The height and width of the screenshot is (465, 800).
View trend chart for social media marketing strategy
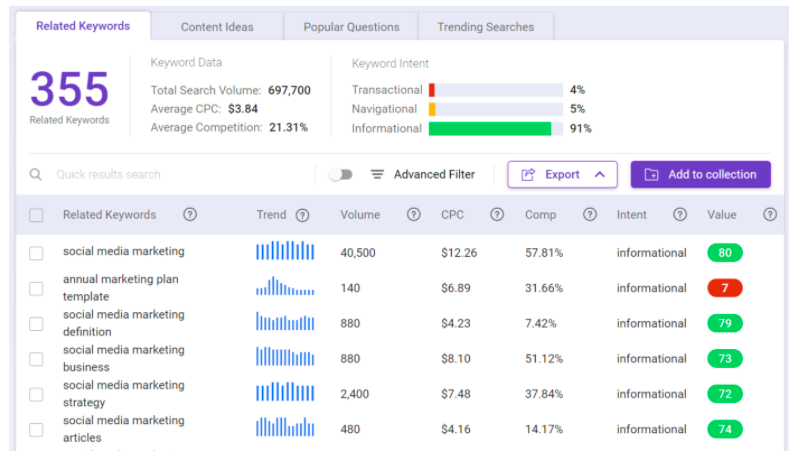click(285, 391)
